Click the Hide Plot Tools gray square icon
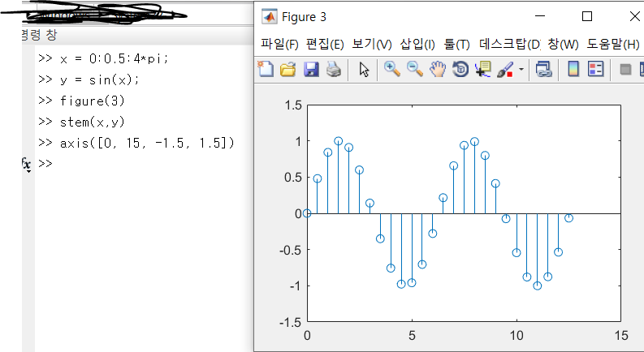644x352 pixels. [625, 69]
